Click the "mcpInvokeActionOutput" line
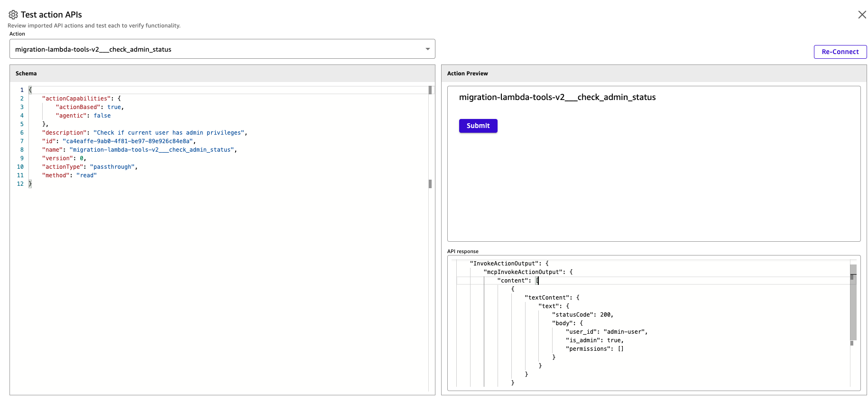The image size is (868, 401). (x=528, y=272)
